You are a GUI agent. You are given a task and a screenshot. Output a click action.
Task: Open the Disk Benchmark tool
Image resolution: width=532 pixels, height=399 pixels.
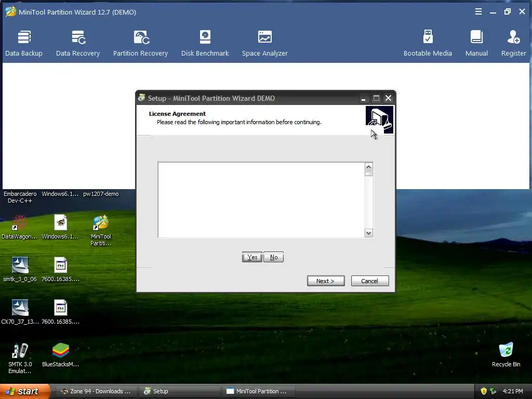pos(205,44)
